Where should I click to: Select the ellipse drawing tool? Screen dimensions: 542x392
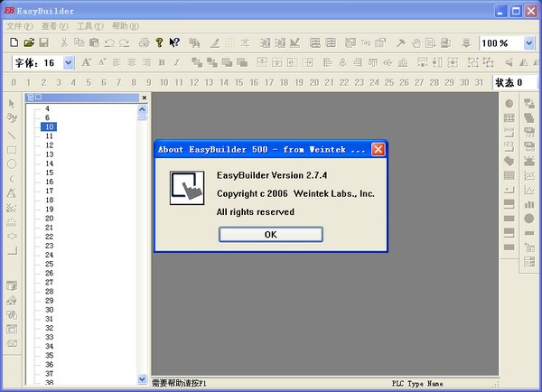click(12, 164)
